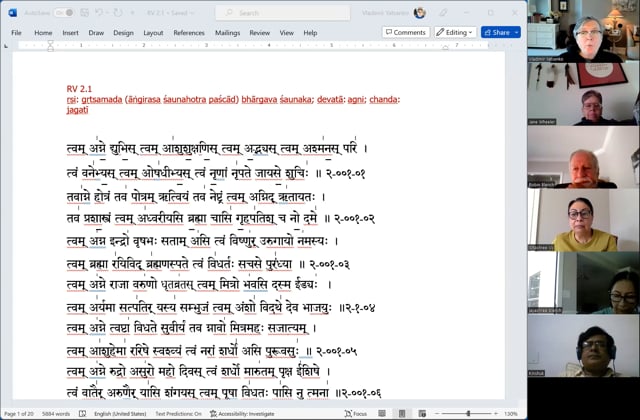Open the user account profile picture
This screenshot has height=420, width=640.
pyautogui.click(x=420, y=13)
